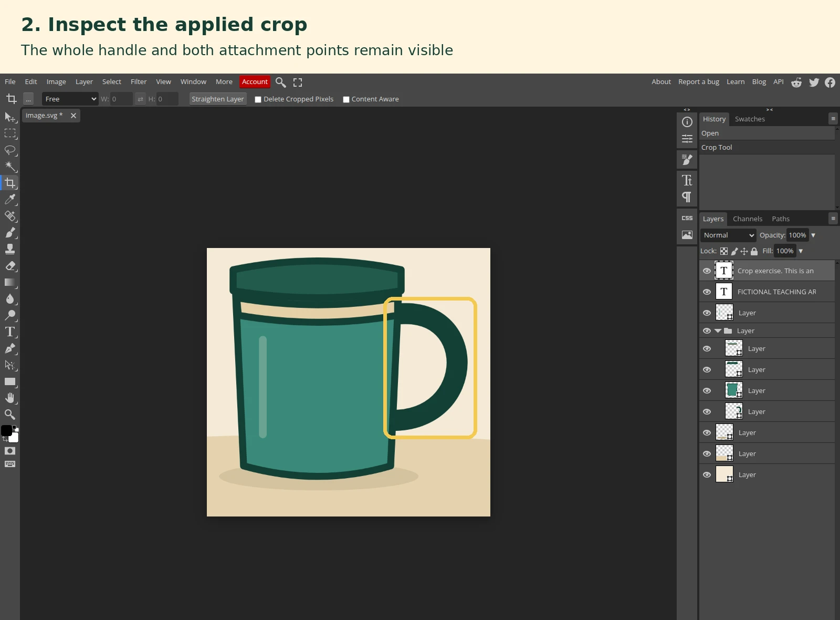Toggle visibility of the Layer folder
The width and height of the screenshot is (840, 620).
click(x=707, y=331)
